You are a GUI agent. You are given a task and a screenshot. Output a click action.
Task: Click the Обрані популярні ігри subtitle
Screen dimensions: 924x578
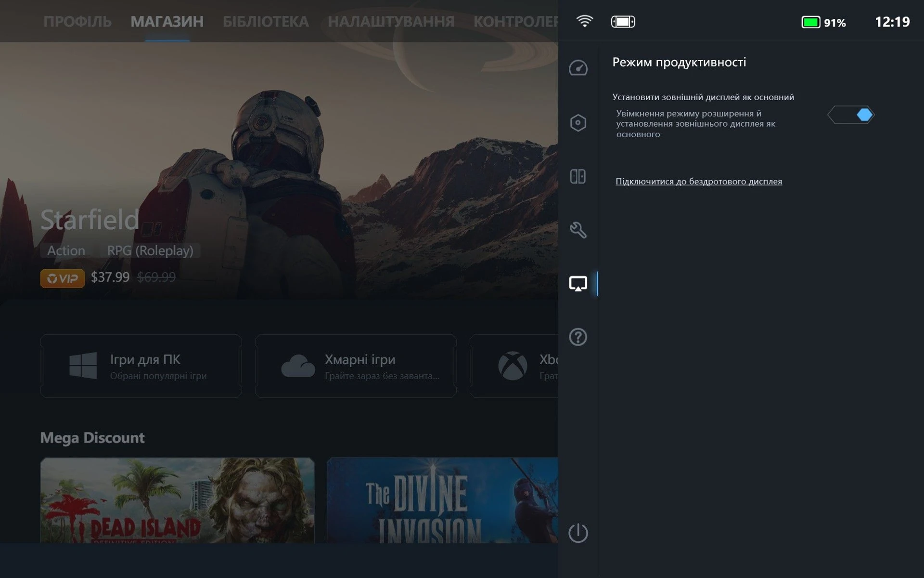pyautogui.click(x=158, y=376)
